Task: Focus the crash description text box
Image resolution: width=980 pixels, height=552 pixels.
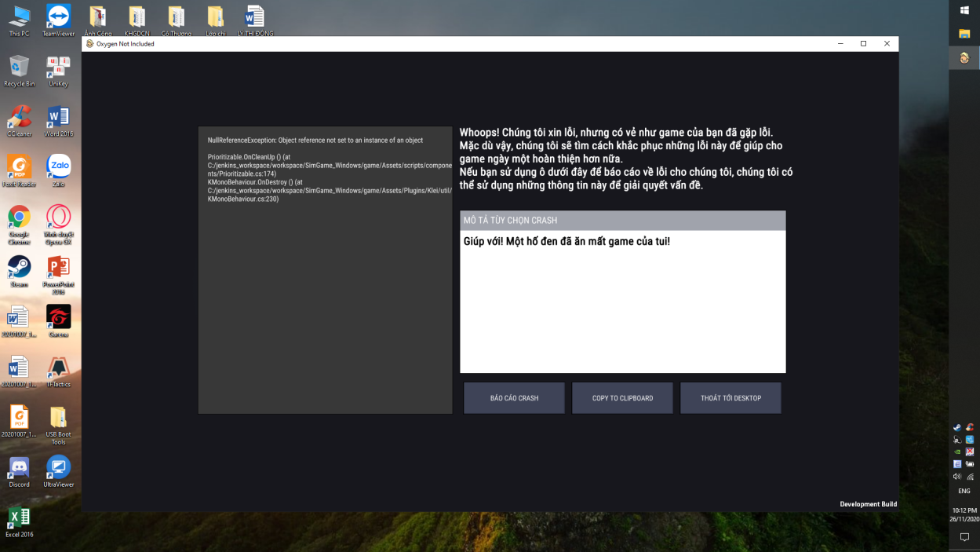Action: tap(623, 302)
